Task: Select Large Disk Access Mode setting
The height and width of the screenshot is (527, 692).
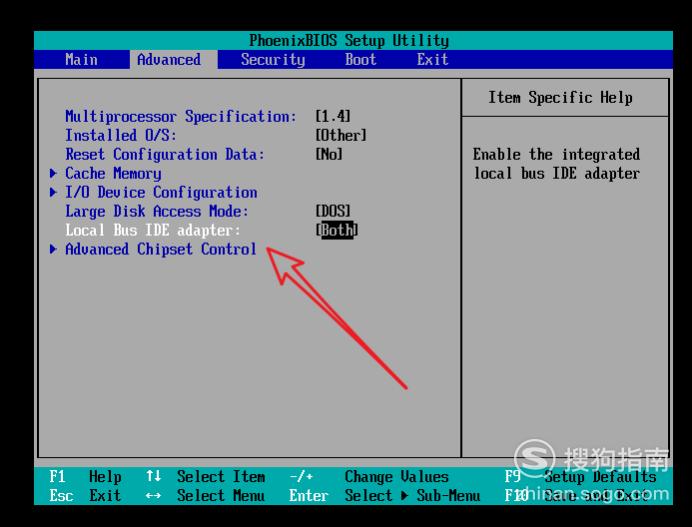Action: point(157,211)
